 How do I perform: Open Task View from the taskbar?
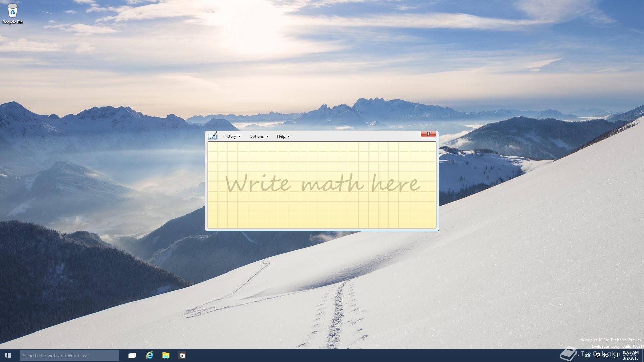(x=132, y=355)
